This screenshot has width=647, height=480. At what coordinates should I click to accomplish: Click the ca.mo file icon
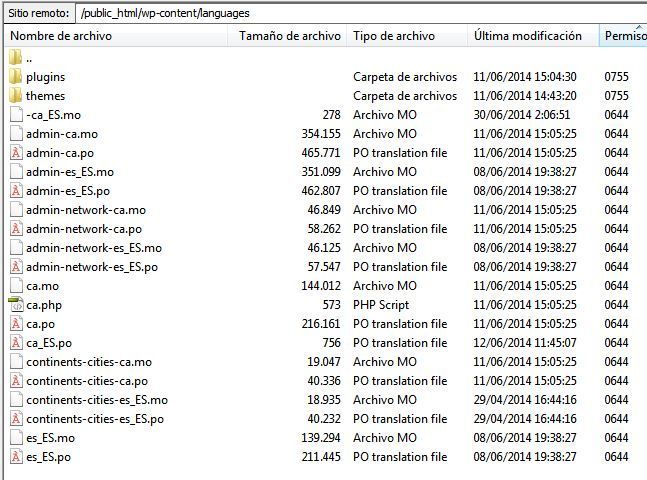(16, 286)
